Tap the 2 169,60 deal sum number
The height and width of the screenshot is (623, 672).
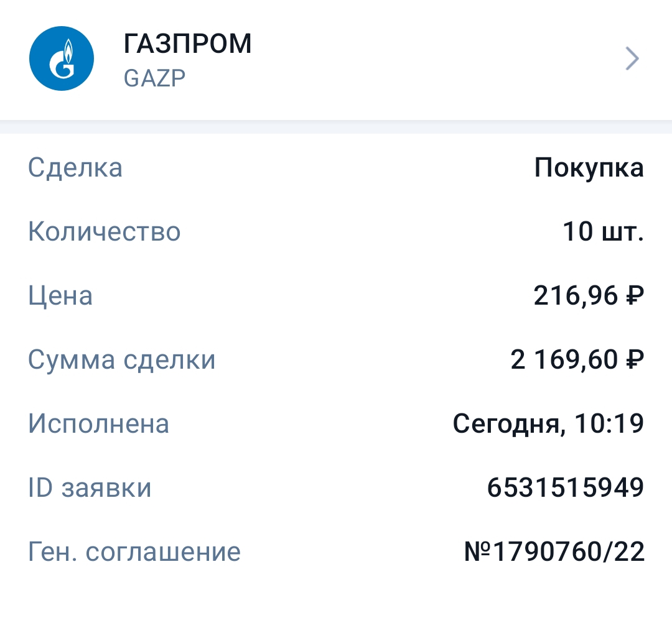click(x=564, y=360)
